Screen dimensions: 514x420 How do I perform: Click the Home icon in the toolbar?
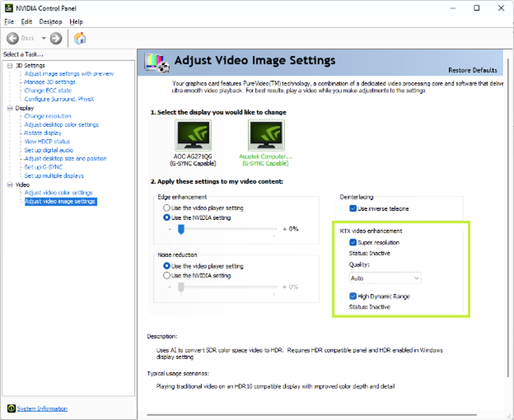pos(79,38)
